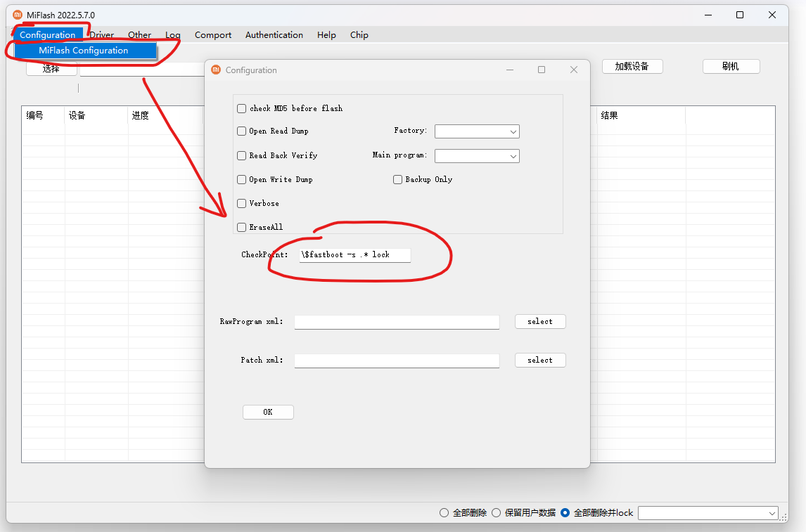Select 保留用户数据 radio button
Viewport: 806px width, 532px height.
click(496, 512)
